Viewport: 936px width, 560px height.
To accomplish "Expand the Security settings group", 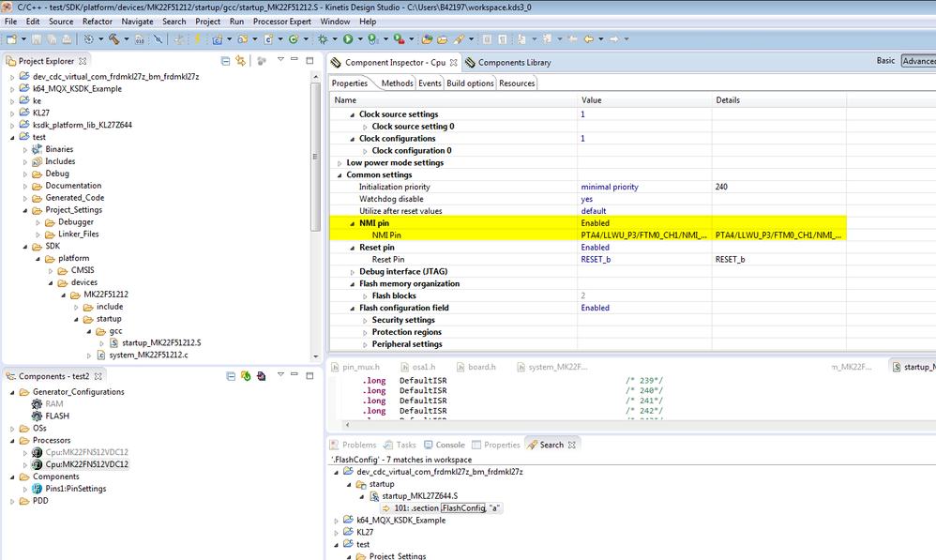I will 365,320.
